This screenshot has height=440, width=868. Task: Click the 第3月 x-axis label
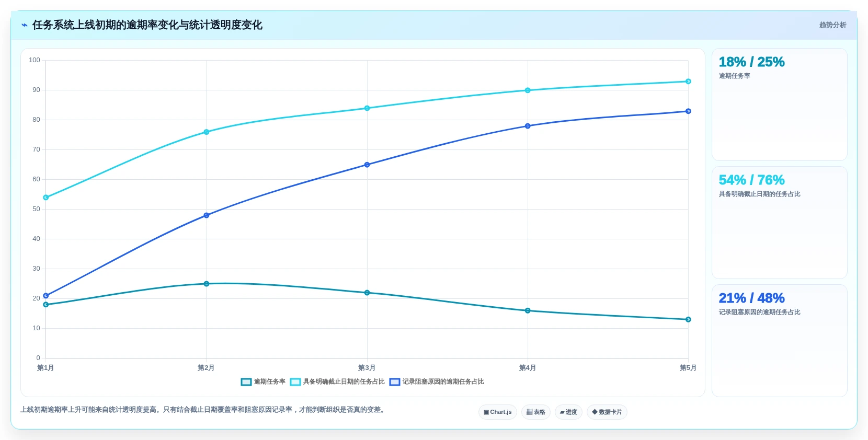tap(367, 368)
